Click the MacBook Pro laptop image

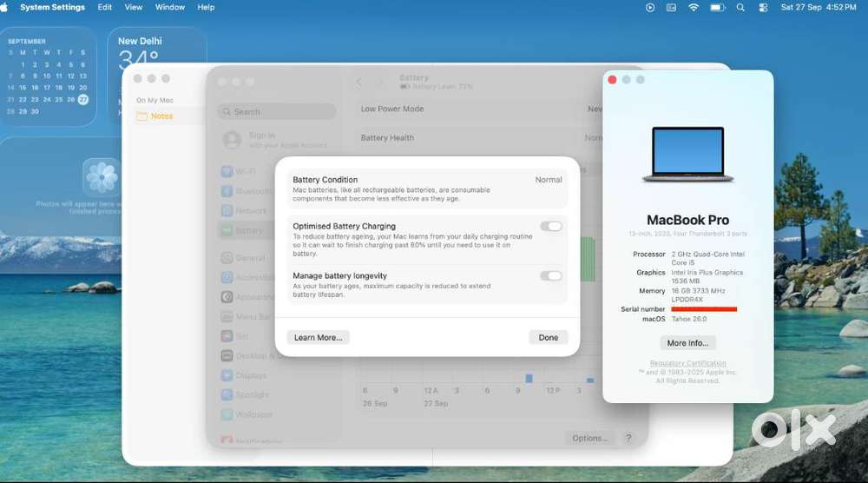point(687,155)
